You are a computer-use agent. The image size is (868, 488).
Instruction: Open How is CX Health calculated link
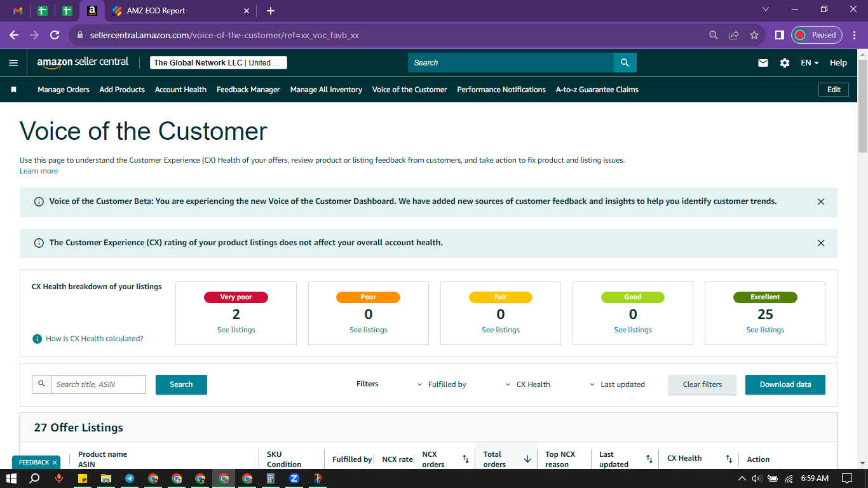tap(95, 339)
